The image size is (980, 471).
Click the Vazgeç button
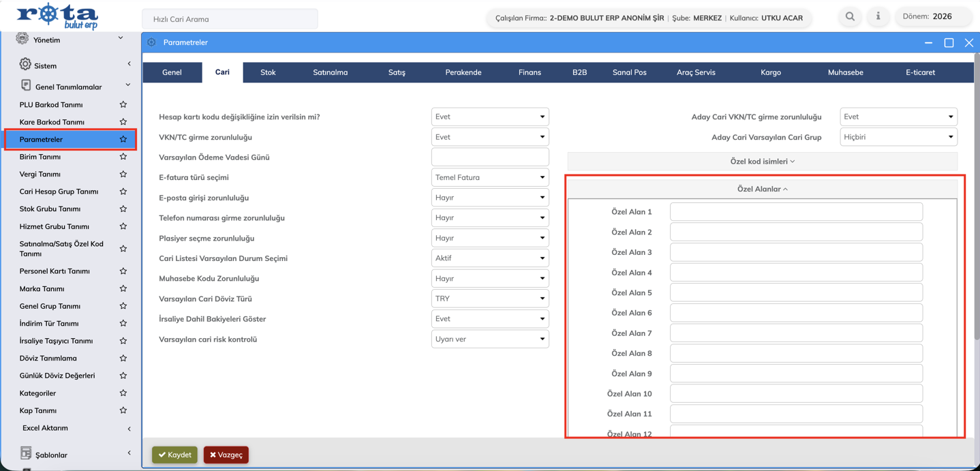[226, 455]
